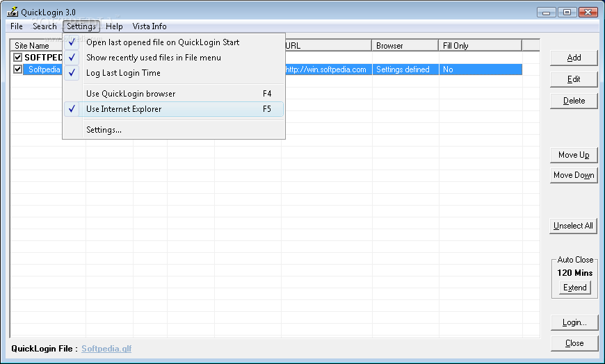Click the Edit button

pos(574,79)
